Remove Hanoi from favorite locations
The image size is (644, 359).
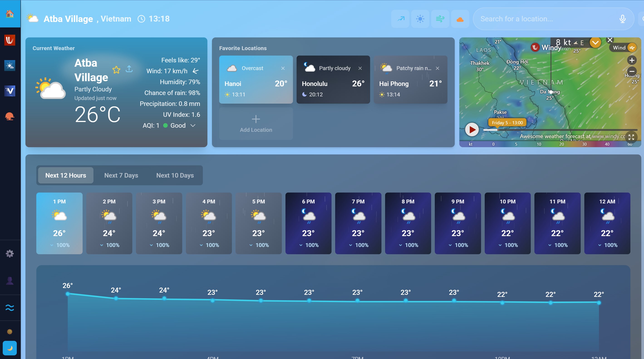pyautogui.click(x=283, y=68)
